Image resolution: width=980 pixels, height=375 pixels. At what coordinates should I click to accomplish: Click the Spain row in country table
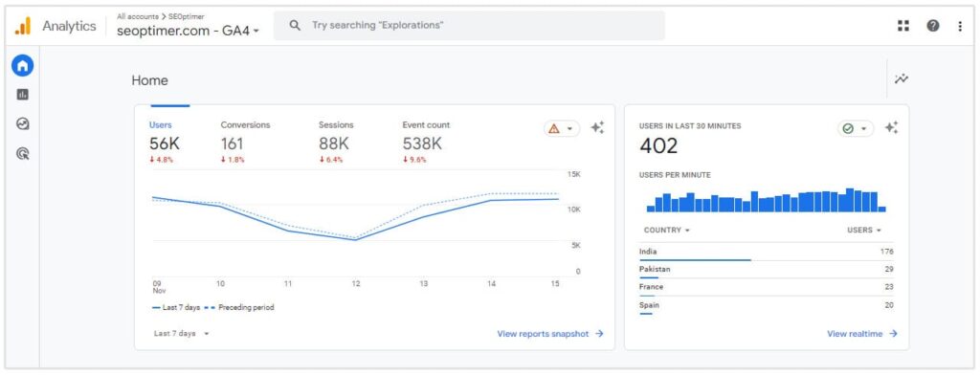point(767,305)
